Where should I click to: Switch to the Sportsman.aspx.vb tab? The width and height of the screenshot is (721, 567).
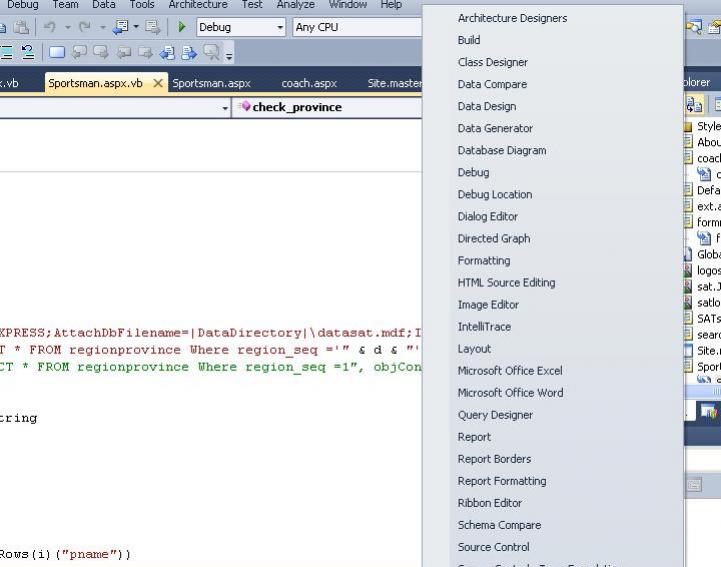click(x=96, y=83)
